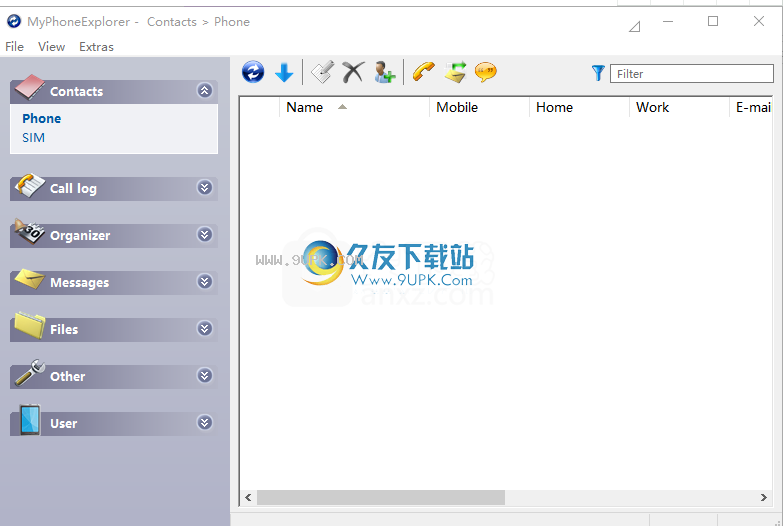783x526 pixels.
Task: Click the Call log phone icon
Action: point(29,185)
